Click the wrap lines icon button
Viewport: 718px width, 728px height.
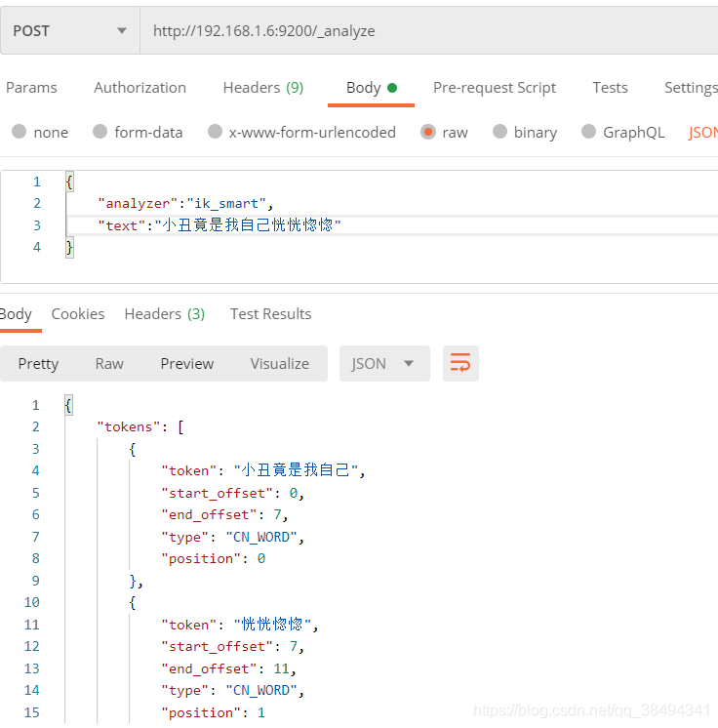[460, 364]
